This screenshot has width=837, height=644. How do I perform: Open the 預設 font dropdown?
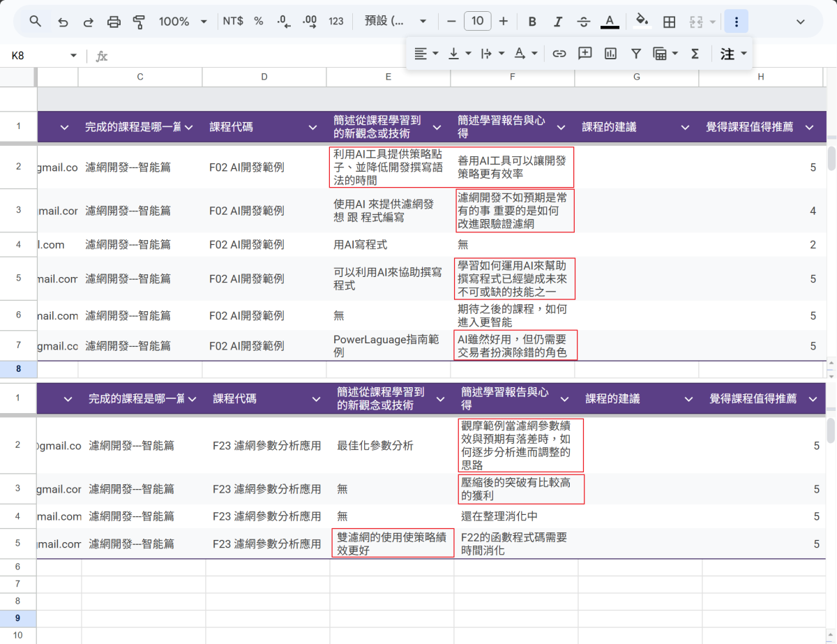point(395,22)
